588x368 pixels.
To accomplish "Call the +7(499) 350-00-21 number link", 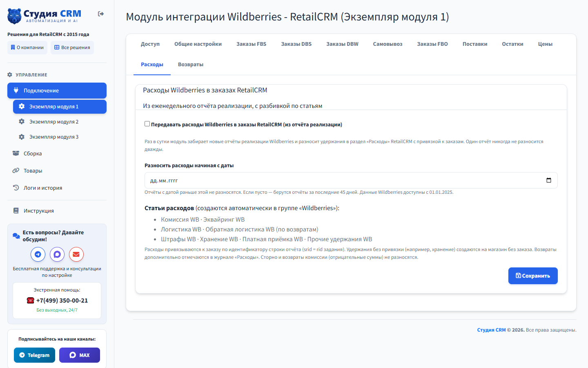I will click(62, 301).
